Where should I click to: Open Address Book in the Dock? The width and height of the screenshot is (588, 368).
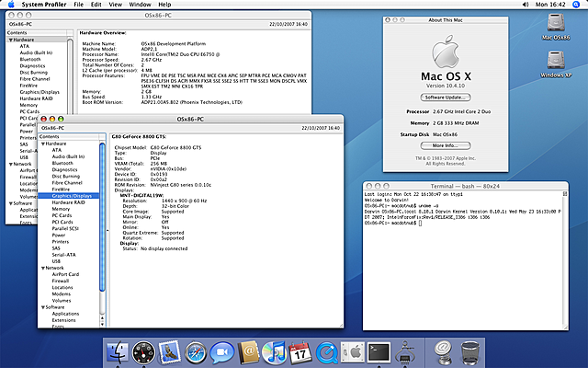tap(248, 352)
